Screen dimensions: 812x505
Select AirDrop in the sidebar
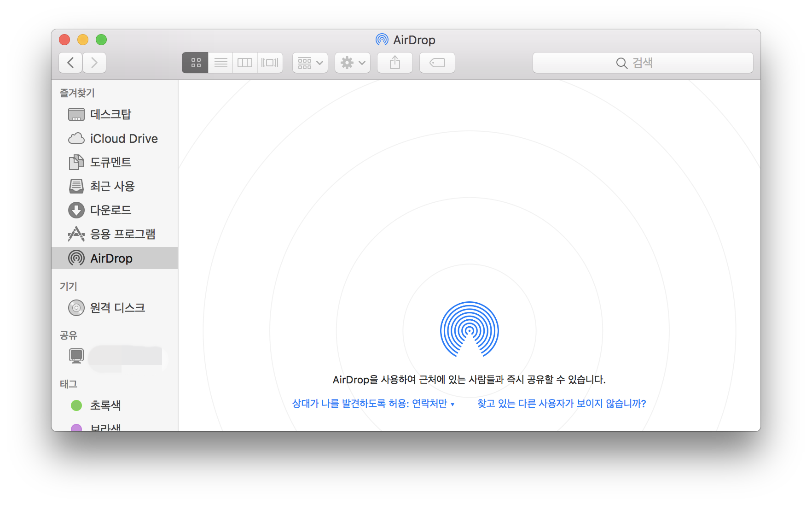[115, 258]
